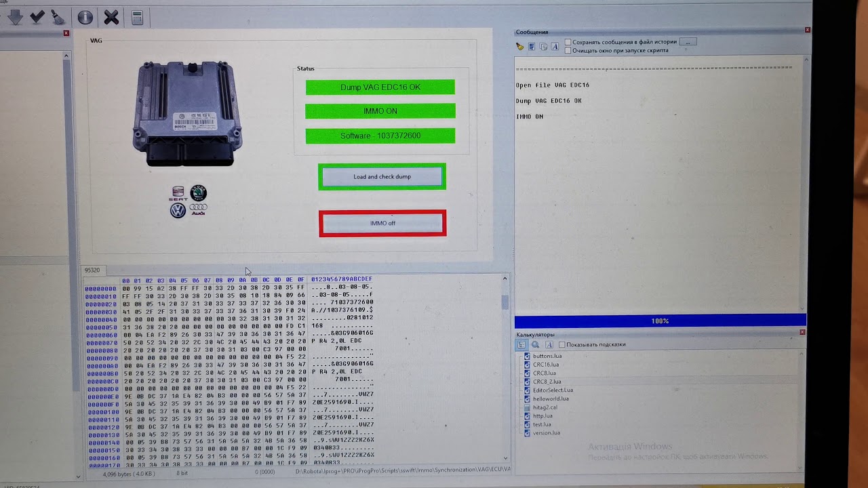Click the Load and check dump button
The height and width of the screenshot is (488, 868).
click(x=382, y=177)
